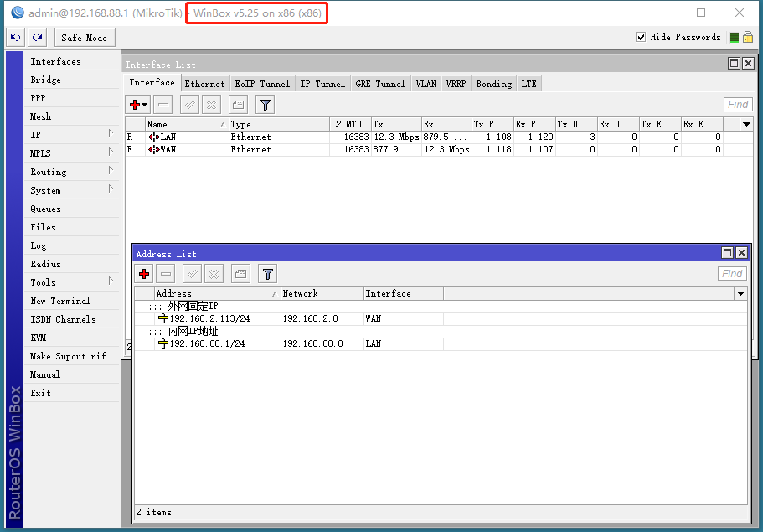This screenshot has width=763, height=532.
Task: Switch to the LTE tab
Action: (529, 84)
